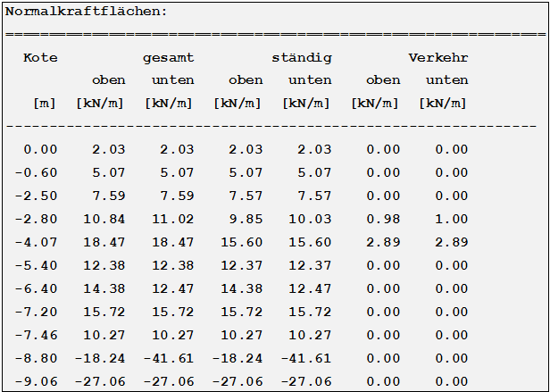This screenshot has width=550, height=392.
Task: Click Verkehr oben value 0.98
Action: click(383, 219)
